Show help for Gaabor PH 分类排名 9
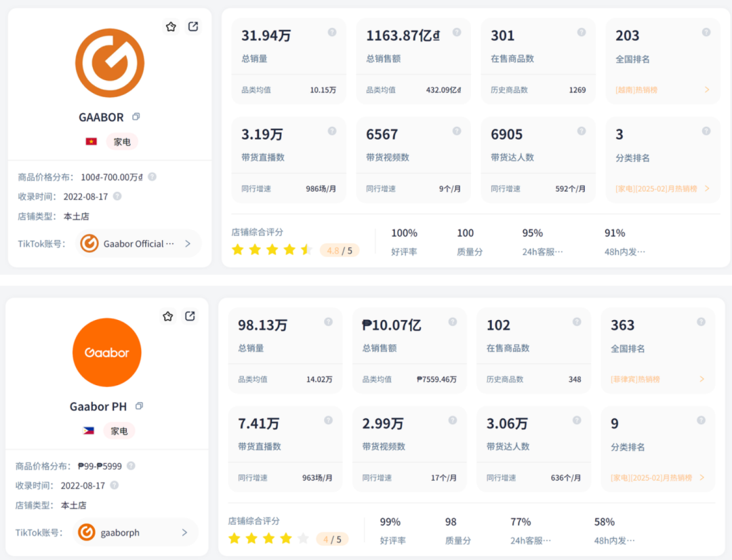The image size is (732, 560). (701, 420)
